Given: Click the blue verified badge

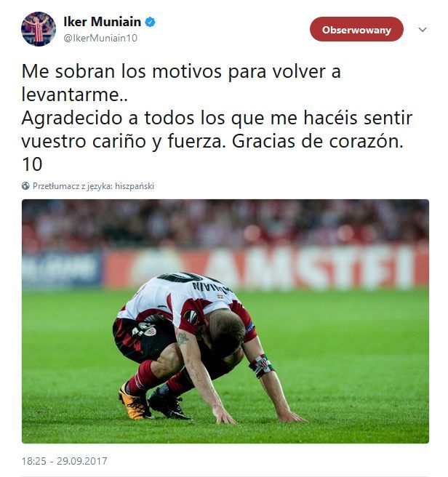Looking at the screenshot, I should [x=150, y=23].
